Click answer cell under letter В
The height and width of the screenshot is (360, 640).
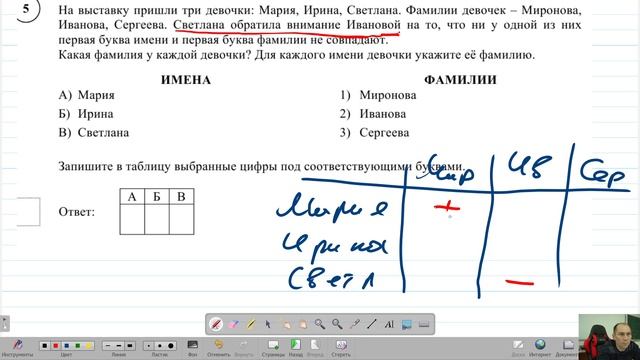[x=182, y=219]
